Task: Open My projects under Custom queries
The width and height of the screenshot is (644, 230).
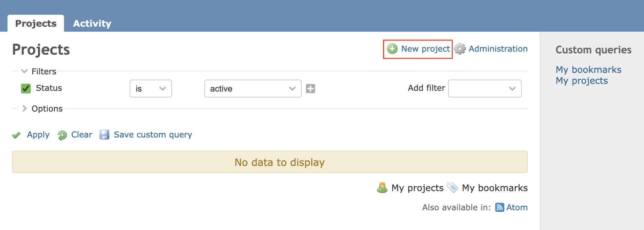Action: pos(582,81)
